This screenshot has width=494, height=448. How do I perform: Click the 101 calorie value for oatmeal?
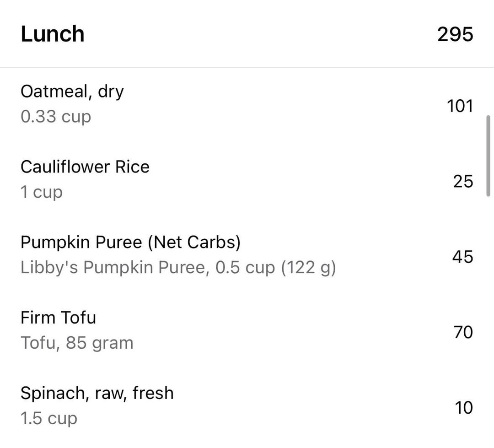pyautogui.click(x=459, y=106)
